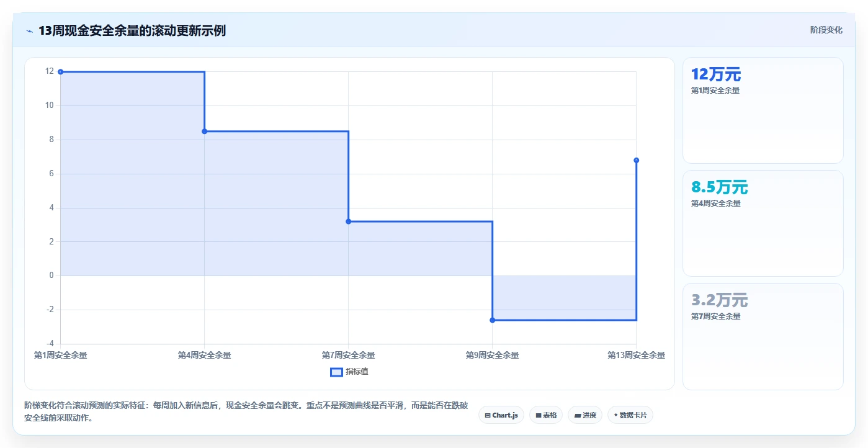868x448 pixels.
Task: Click the 指标值 legend label text
Action: coord(357,372)
